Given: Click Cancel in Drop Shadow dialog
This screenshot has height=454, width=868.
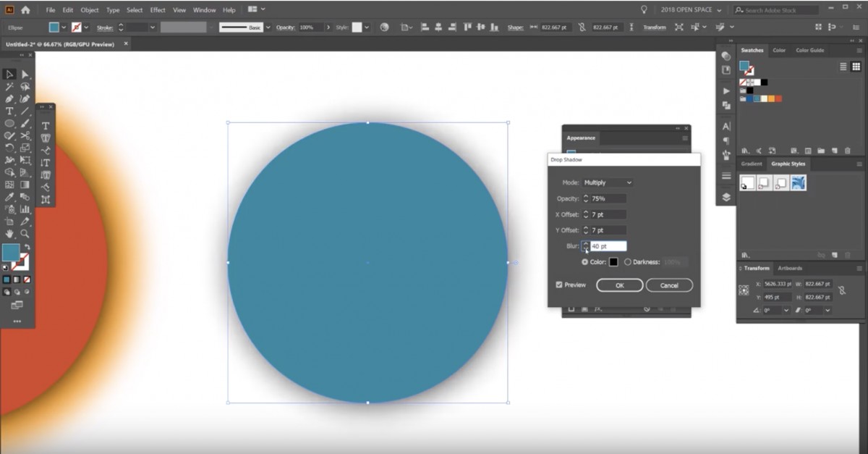Looking at the screenshot, I should tap(670, 285).
